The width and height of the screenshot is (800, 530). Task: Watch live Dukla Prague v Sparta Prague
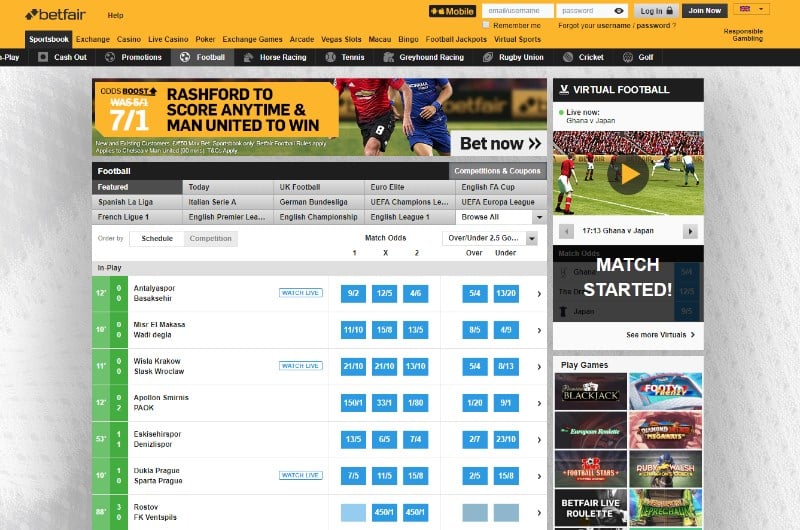click(301, 475)
